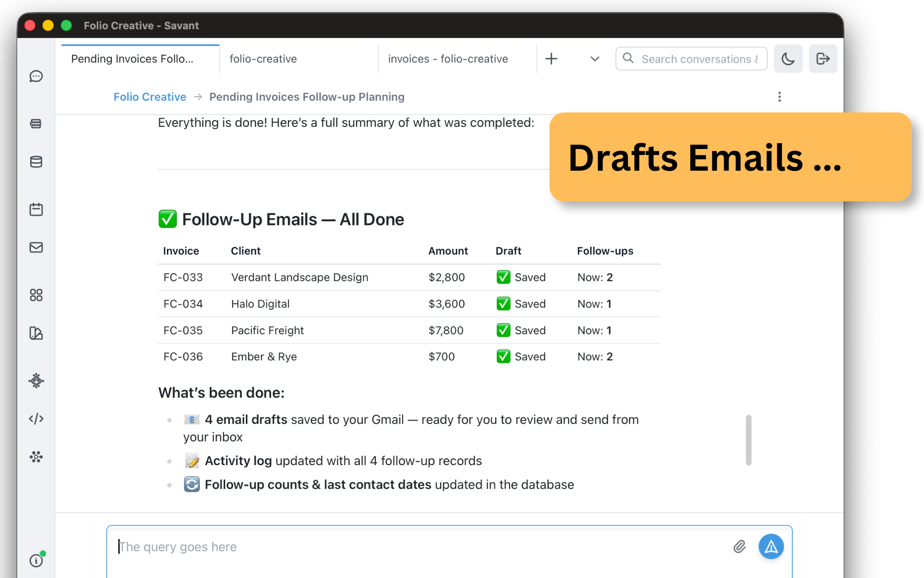The width and height of the screenshot is (924, 578).
Task: Switch to invoices - folio-creative tab
Action: 457,59
